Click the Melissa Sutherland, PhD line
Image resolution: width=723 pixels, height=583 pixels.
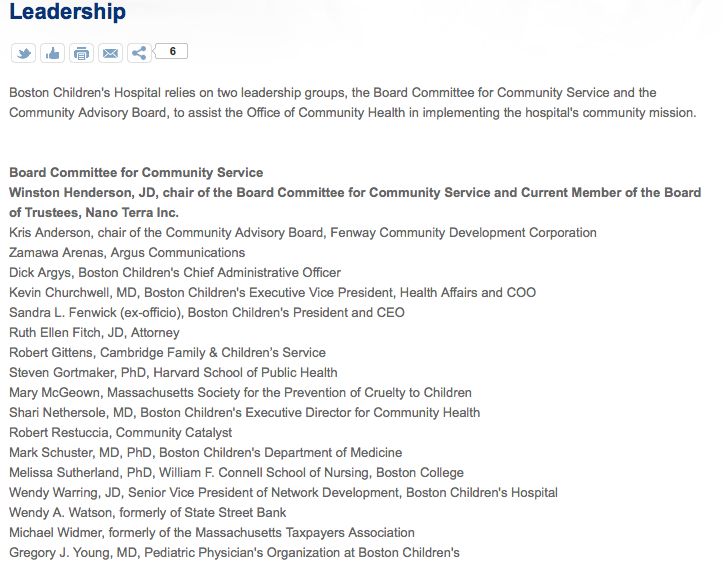pyautogui.click(x=236, y=473)
